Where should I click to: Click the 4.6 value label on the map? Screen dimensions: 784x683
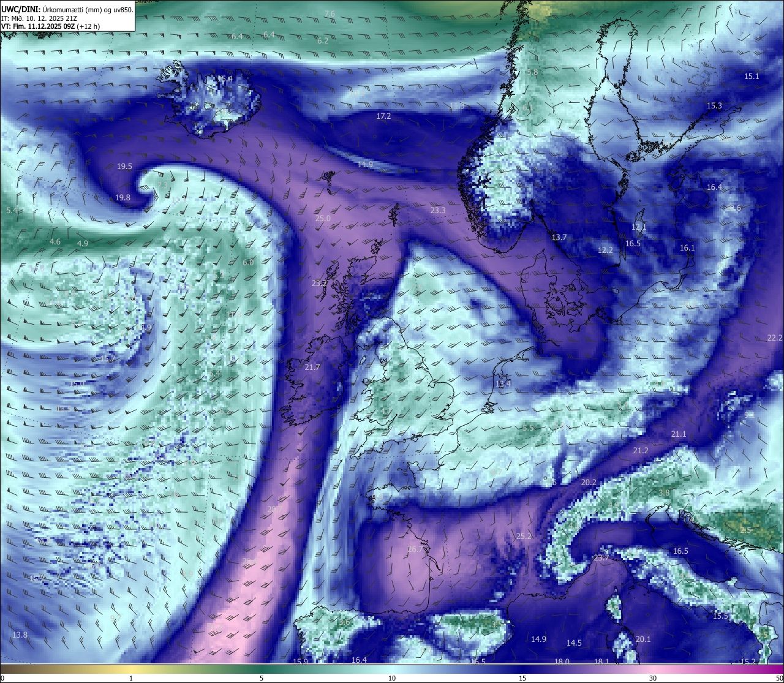coord(55,242)
